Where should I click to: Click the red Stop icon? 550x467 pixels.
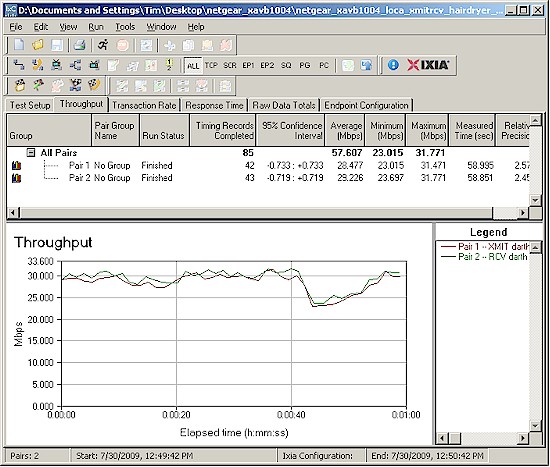click(x=122, y=45)
